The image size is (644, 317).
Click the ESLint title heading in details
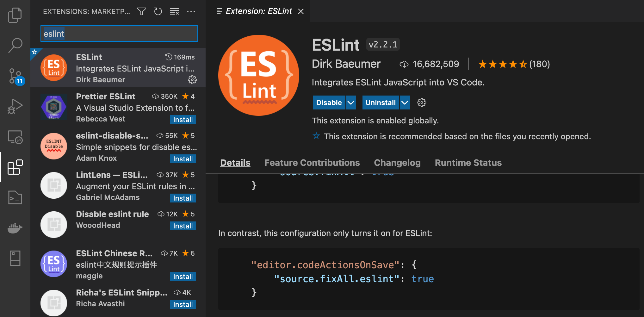pos(336,45)
